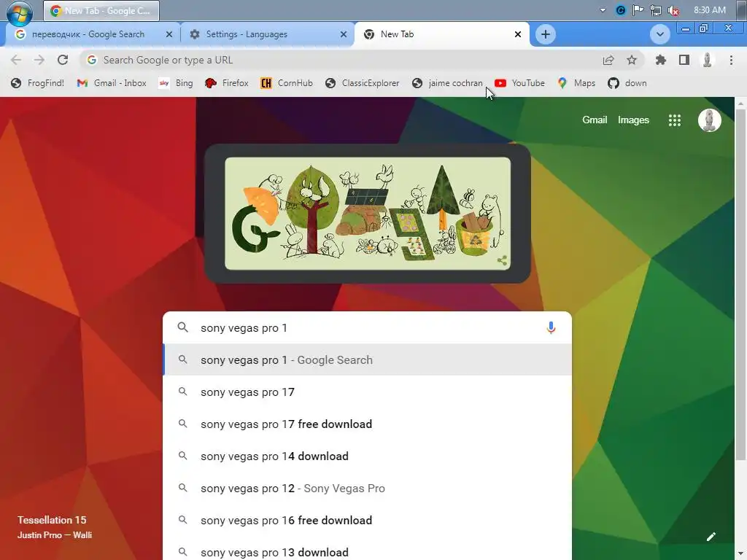Open the FrogFind! bookmark
747x560 pixels.
(x=38, y=83)
